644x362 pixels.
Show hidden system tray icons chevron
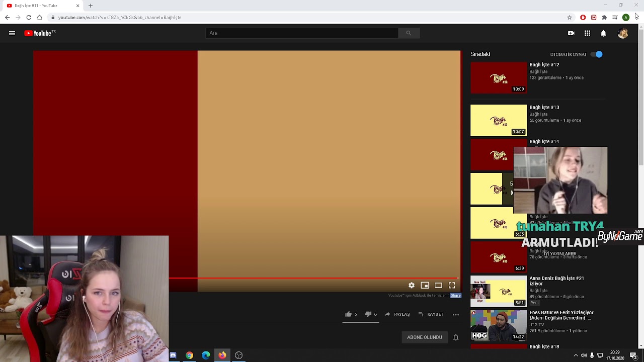576,355
